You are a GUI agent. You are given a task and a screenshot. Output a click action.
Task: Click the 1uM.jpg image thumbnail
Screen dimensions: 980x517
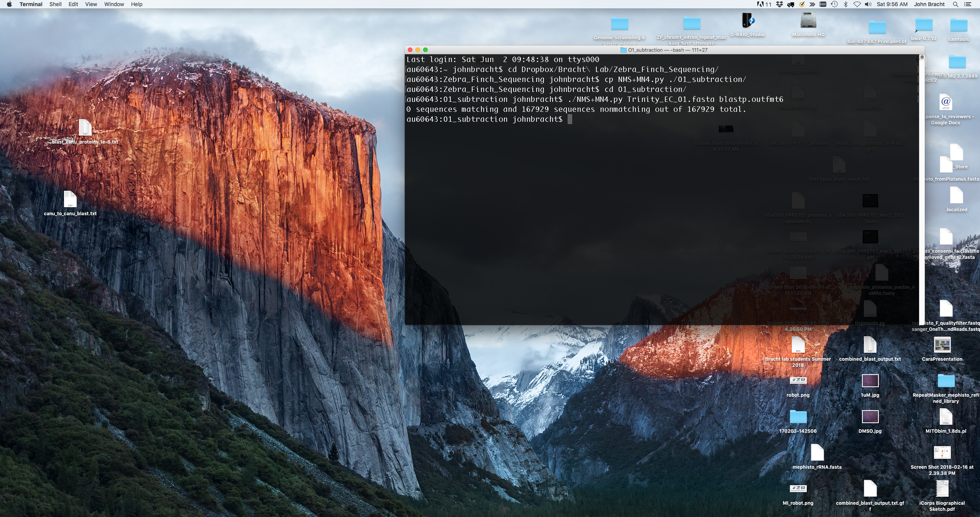click(870, 381)
